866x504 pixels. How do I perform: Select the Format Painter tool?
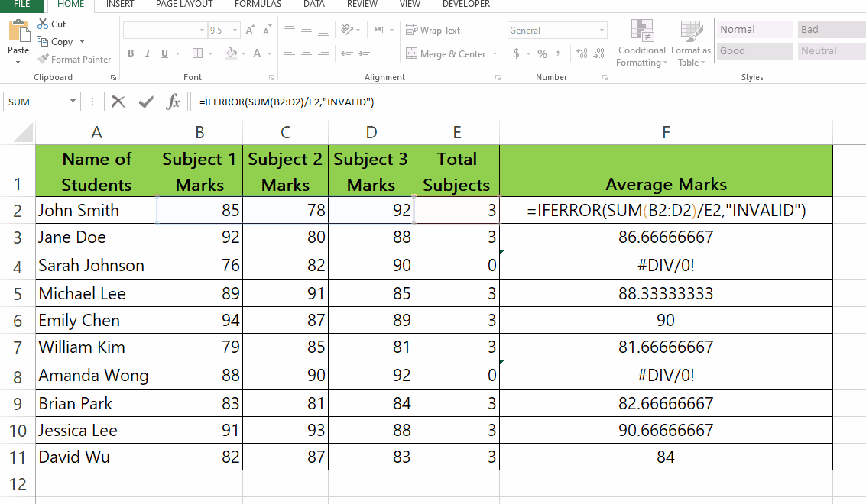click(74, 59)
